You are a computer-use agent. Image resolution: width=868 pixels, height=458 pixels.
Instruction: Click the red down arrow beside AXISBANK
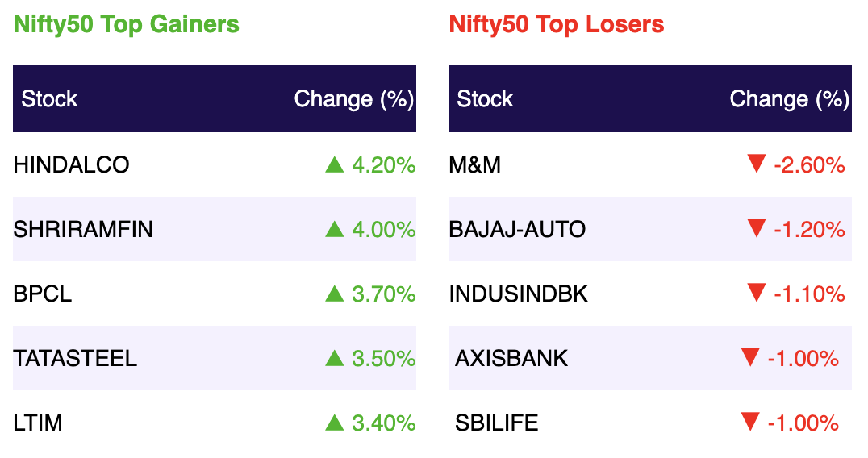[750, 358]
